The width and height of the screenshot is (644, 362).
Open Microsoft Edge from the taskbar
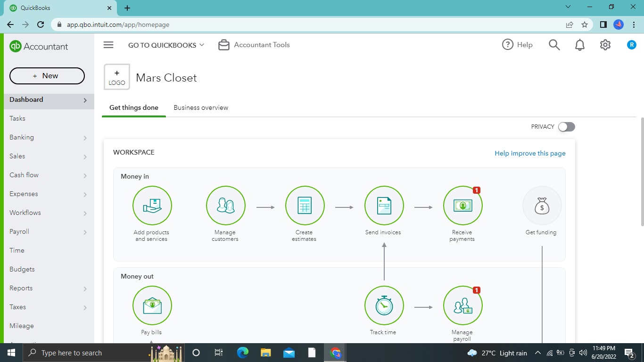click(243, 353)
